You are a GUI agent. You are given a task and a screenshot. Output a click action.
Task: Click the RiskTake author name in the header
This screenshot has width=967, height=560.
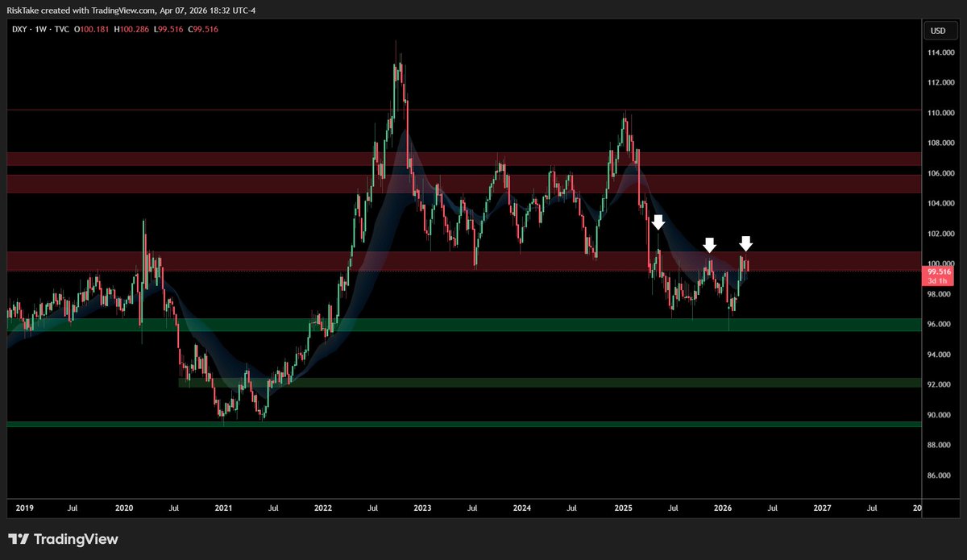coord(21,9)
